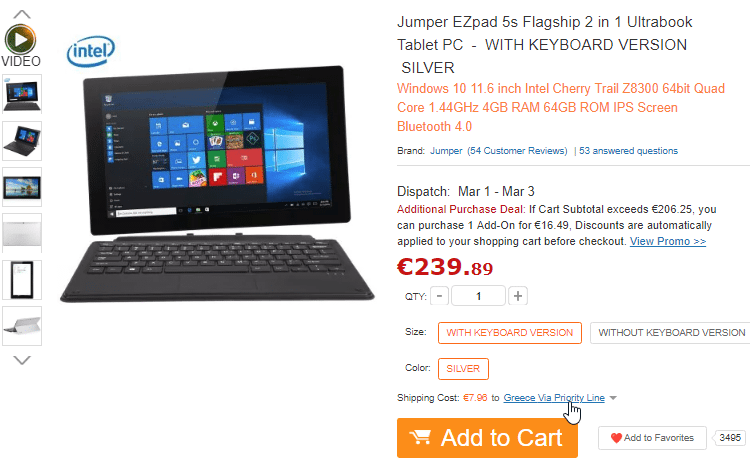Play the product video icon
Screen dimensions: 750x473
pyautogui.click(x=20, y=39)
